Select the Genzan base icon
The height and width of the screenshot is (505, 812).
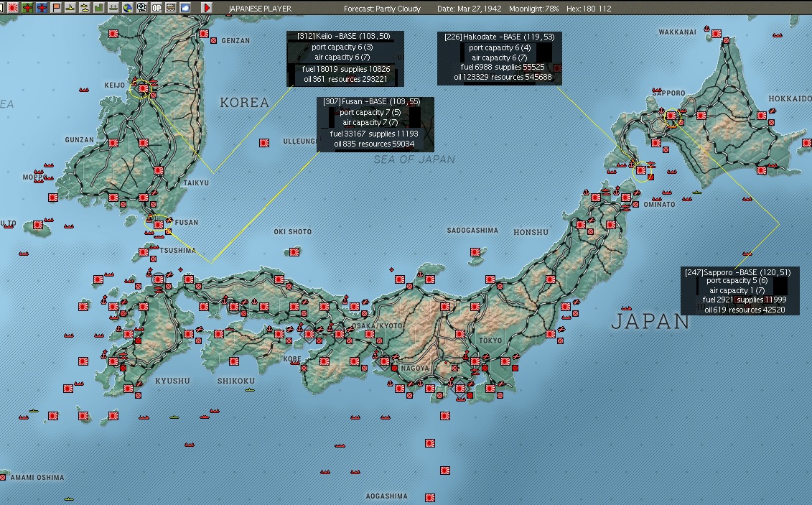(204, 34)
